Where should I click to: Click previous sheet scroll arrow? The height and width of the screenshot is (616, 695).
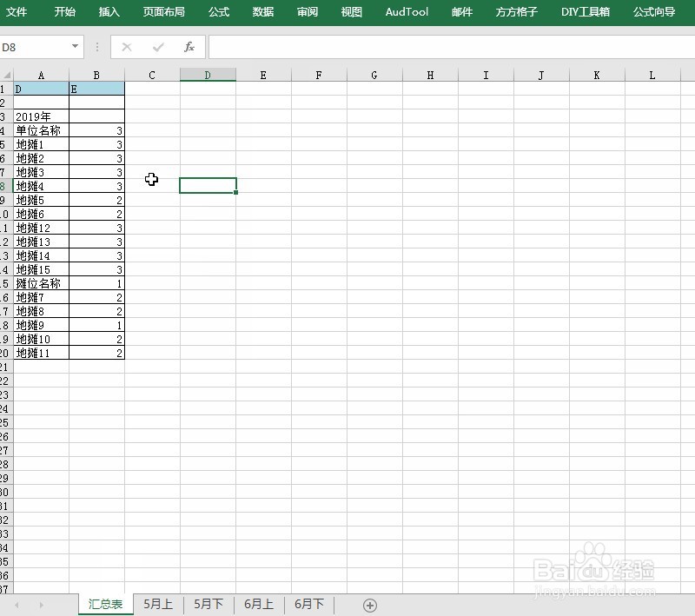(17, 605)
